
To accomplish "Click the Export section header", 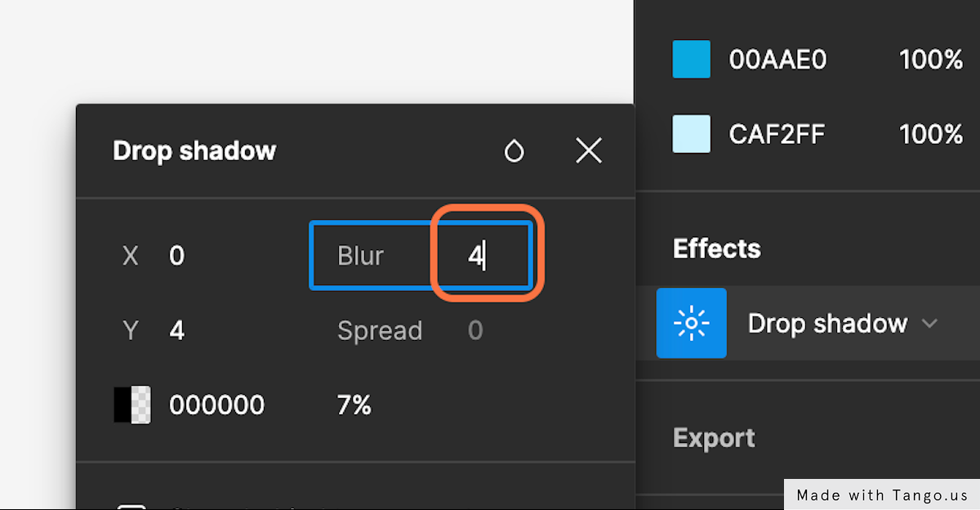I will [x=714, y=438].
